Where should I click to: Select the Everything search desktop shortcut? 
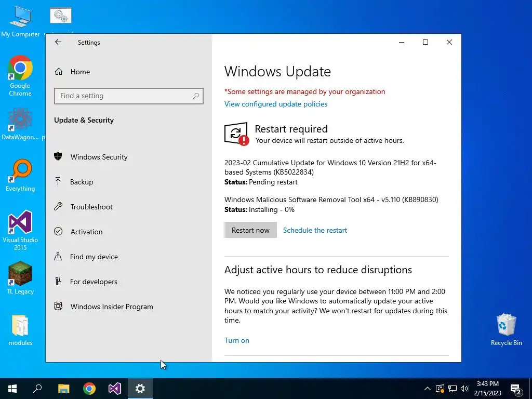coord(20,176)
